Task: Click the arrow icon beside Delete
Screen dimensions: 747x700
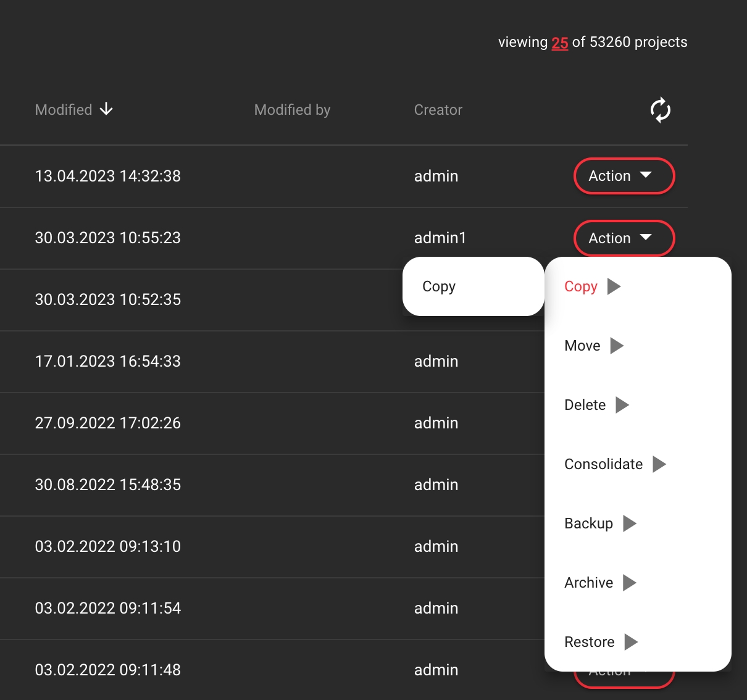Action: pyautogui.click(x=622, y=405)
